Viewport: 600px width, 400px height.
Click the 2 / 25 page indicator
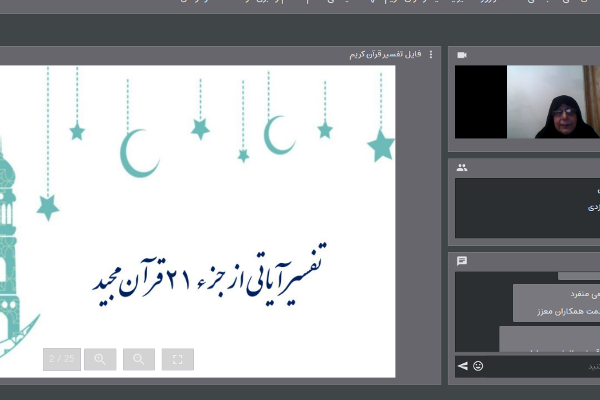point(62,359)
